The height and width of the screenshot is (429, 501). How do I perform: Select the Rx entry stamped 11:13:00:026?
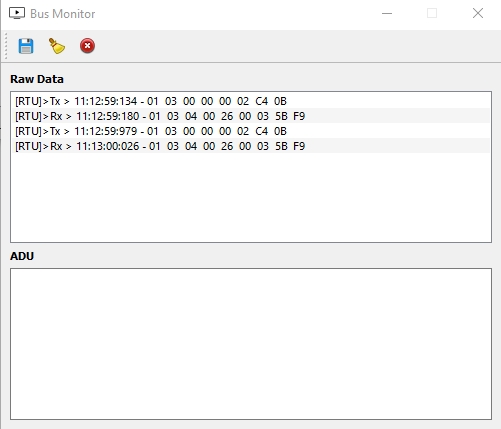point(251,146)
